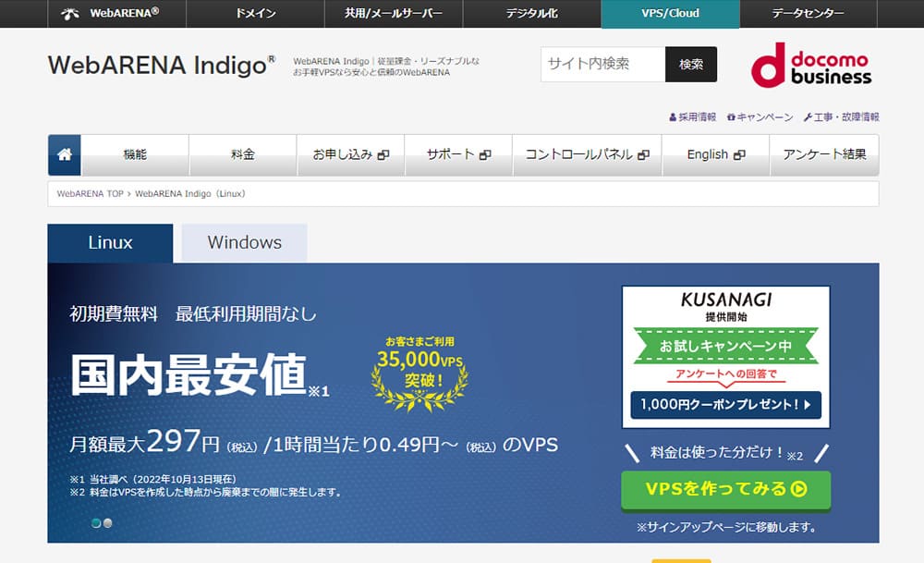Open the キャンペーン link with gift icon
This screenshot has width=924, height=563.
[x=760, y=117]
